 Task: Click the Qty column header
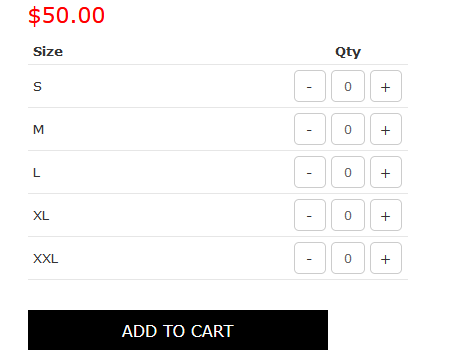pyautogui.click(x=348, y=52)
